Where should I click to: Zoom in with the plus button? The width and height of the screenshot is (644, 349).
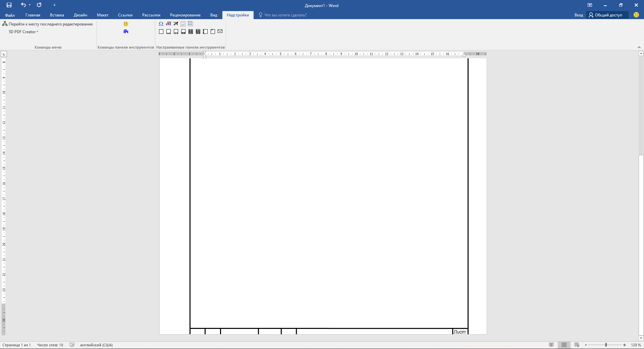(625, 345)
